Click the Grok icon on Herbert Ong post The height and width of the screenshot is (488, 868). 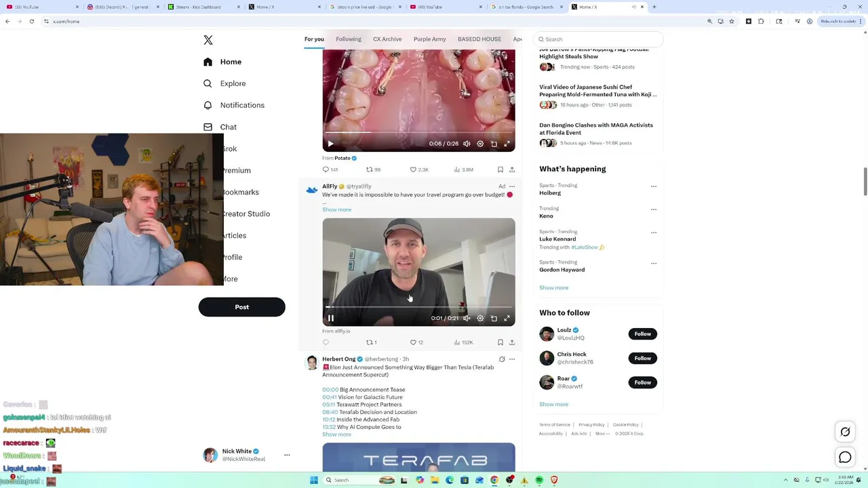[x=502, y=359]
